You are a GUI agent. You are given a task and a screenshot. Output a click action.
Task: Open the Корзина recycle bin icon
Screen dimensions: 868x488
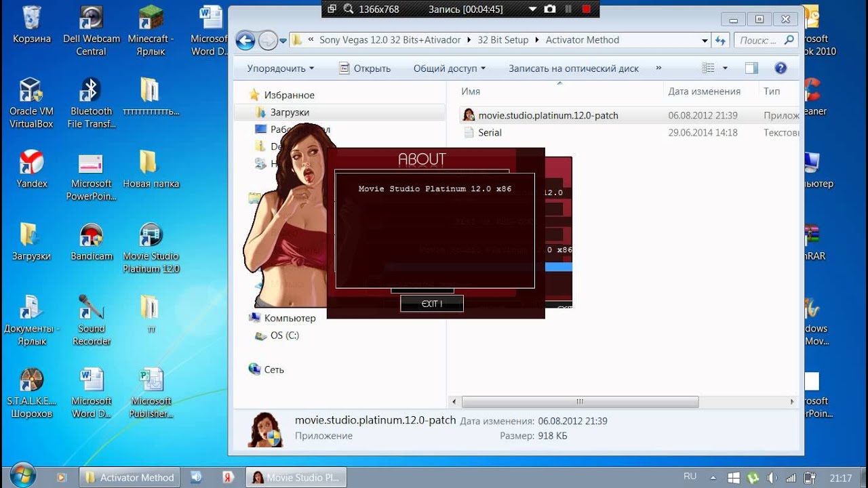(x=31, y=25)
